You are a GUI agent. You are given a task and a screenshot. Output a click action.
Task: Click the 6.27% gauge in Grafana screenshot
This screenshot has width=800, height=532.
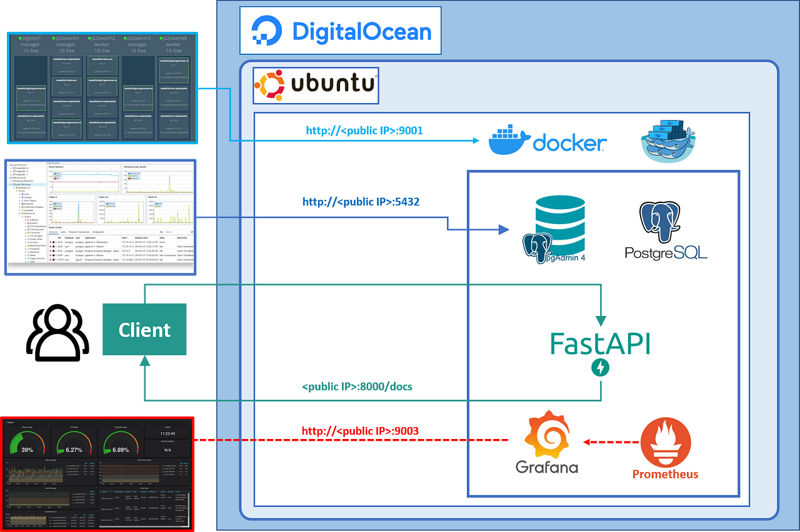tap(74, 441)
